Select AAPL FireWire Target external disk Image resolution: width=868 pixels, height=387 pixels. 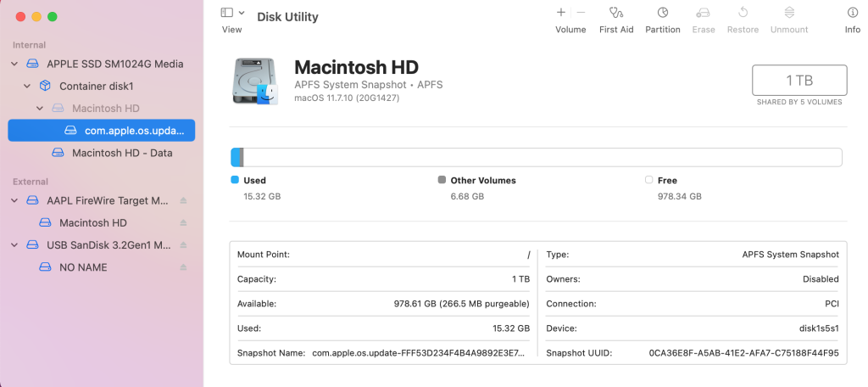pos(108,200)
